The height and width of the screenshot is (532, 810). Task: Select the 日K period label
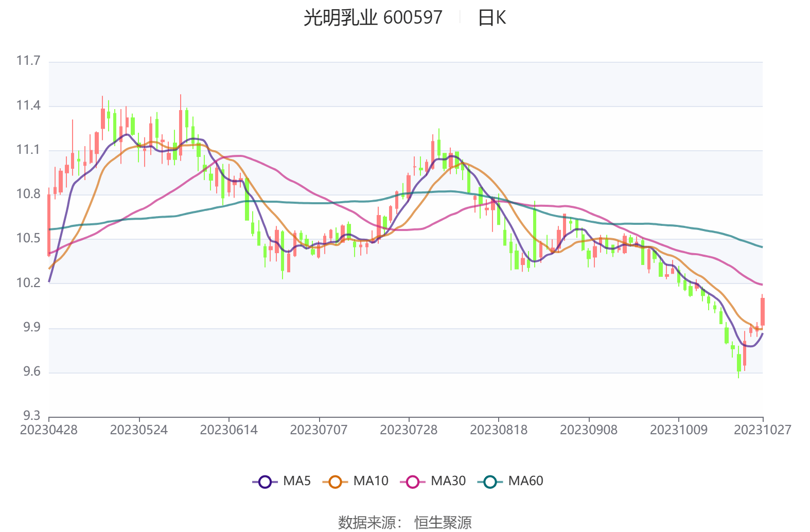coord(492,18)
